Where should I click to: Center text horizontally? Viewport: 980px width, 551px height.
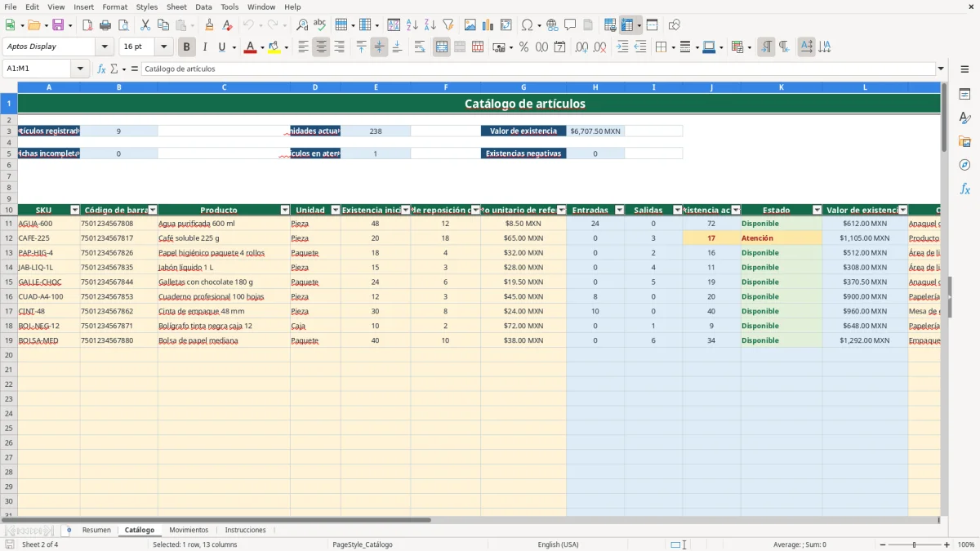click(322, 47)
